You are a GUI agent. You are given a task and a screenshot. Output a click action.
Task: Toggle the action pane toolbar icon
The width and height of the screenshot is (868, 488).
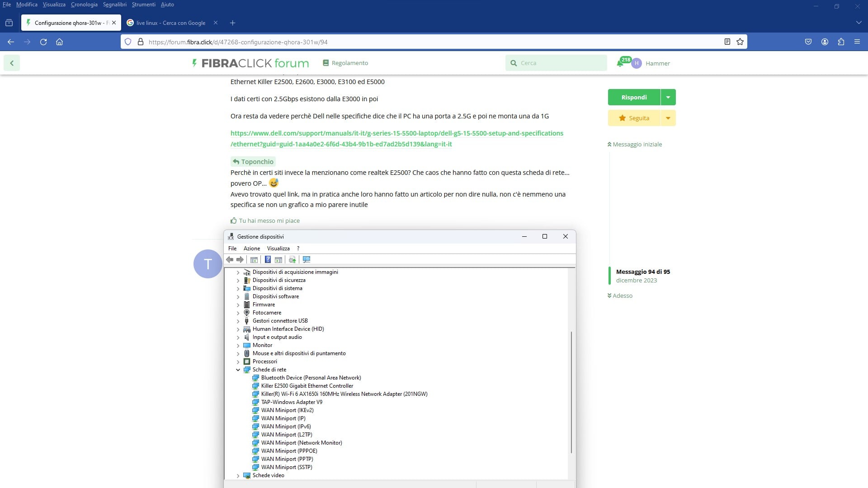(x=278, y=259)
